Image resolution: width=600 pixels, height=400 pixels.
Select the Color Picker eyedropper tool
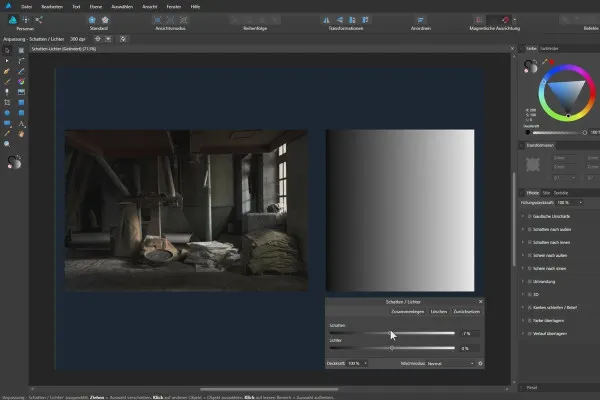click(x=7, y=134)
